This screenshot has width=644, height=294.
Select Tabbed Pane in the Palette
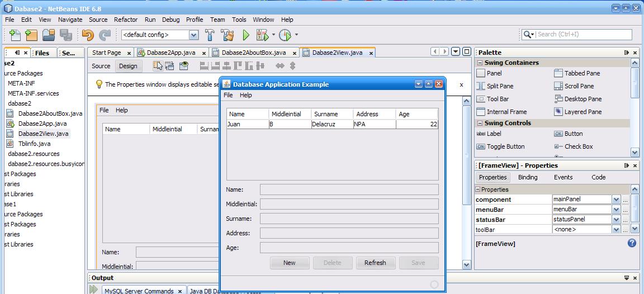click(x=577, y=73)
